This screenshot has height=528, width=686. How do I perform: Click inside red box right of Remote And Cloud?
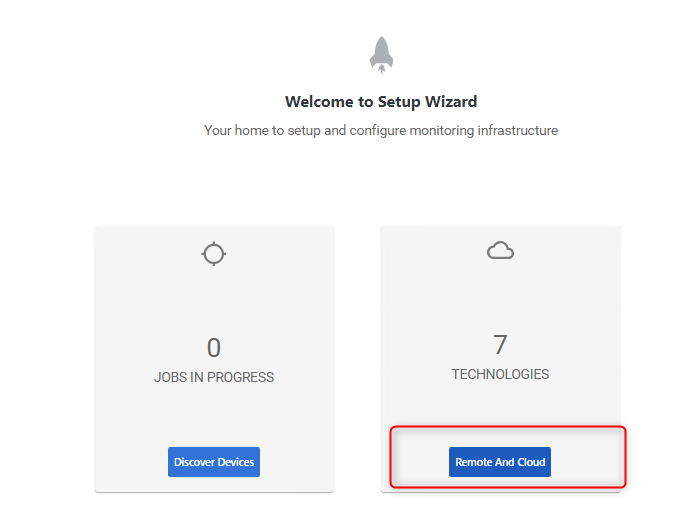pos(588,462)
